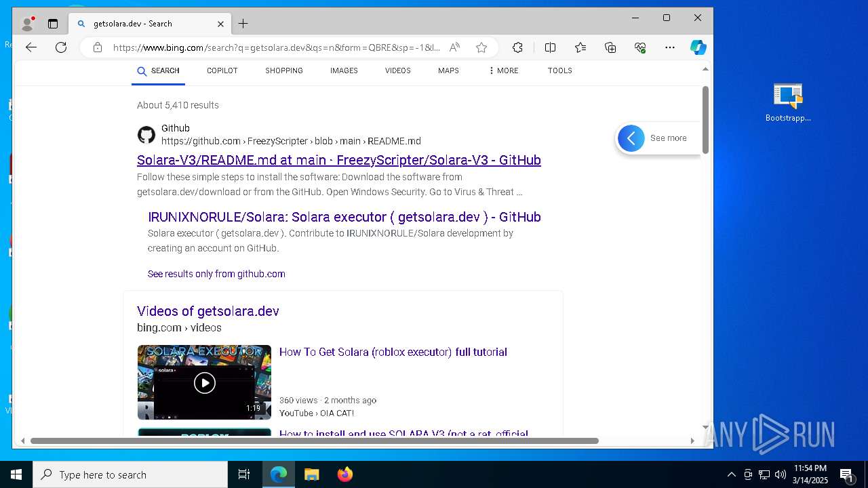Open File Explorer from taskbar
Image resolution: width=868 pixels, height=488 pixels.
311,474
